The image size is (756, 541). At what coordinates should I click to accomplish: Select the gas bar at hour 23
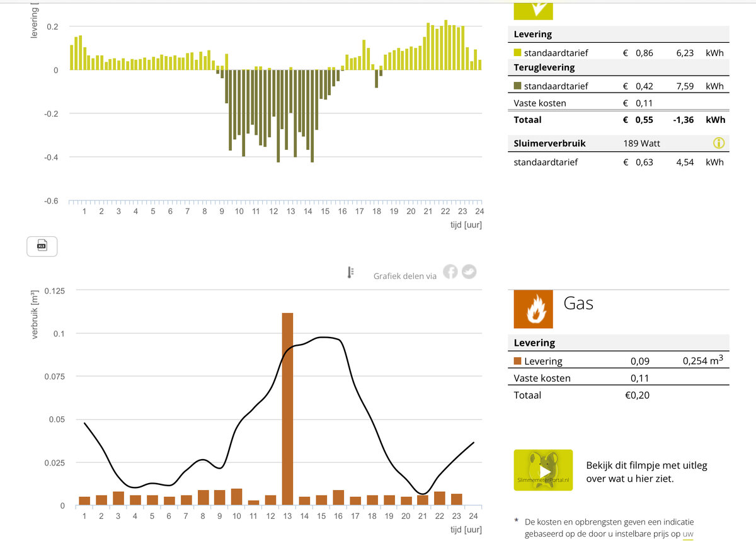(x=457, y=499)
